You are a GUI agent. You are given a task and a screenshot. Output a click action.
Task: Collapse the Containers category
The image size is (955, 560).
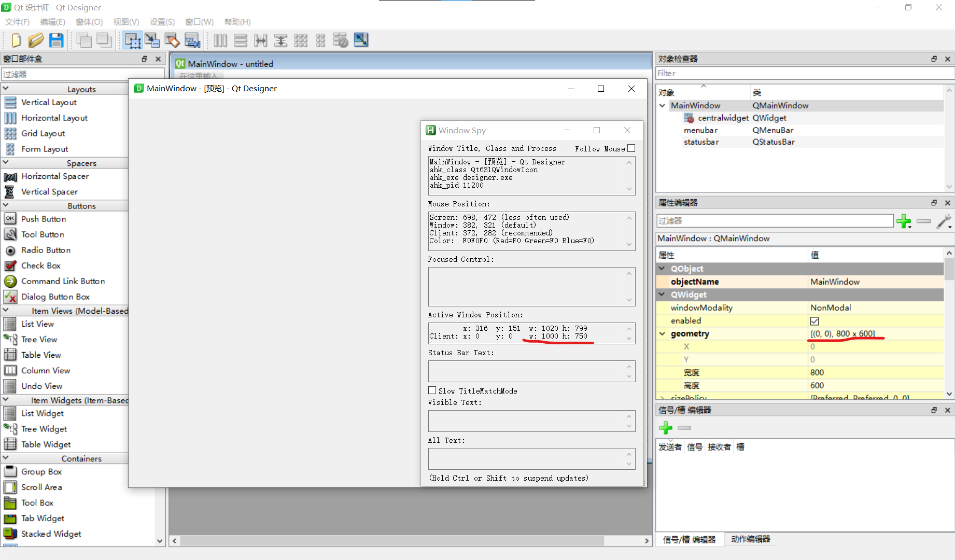click(6, 458)
